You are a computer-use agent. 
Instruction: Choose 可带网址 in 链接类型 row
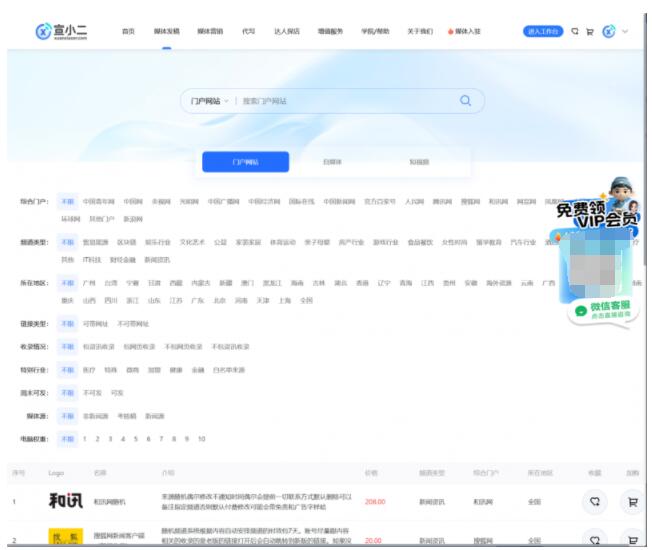(x=95, y=324)
